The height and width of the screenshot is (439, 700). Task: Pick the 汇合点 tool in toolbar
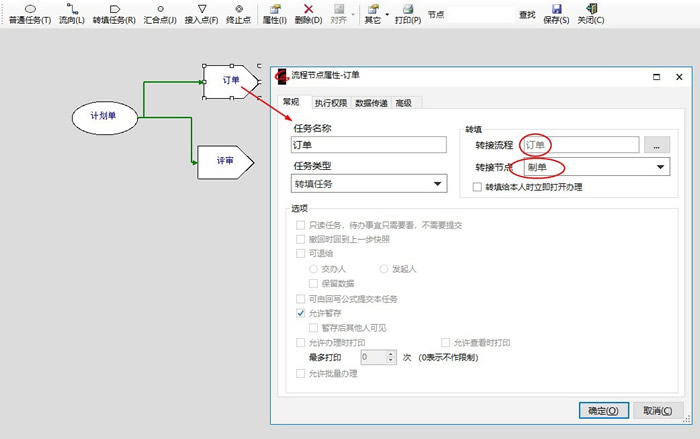click(x=160, y=13)
